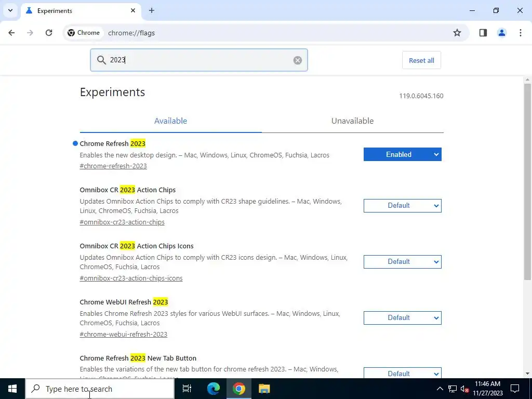The image size is (532, 399).
Task: Click the page vertical scrollbar thumb
Action: tap(527, 181)
